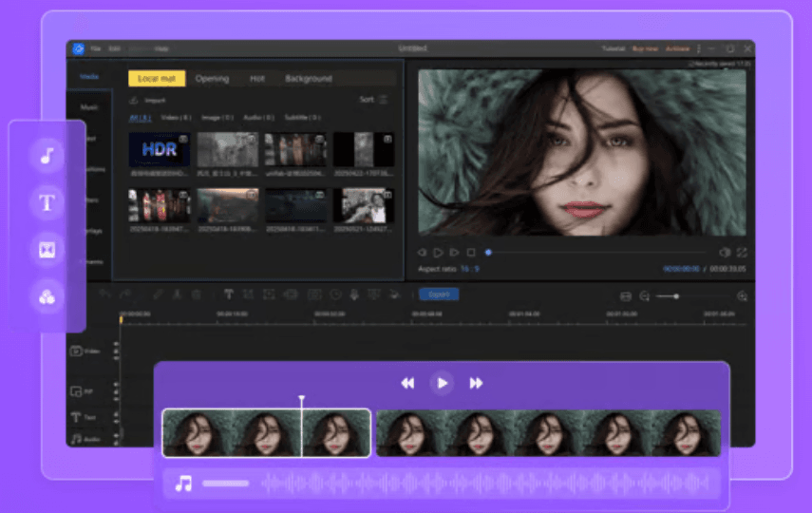The height and width of the screenshot is (513, 812).
Task: Select the red bottles clip thumbnail
Action: (x=159, y=205)
